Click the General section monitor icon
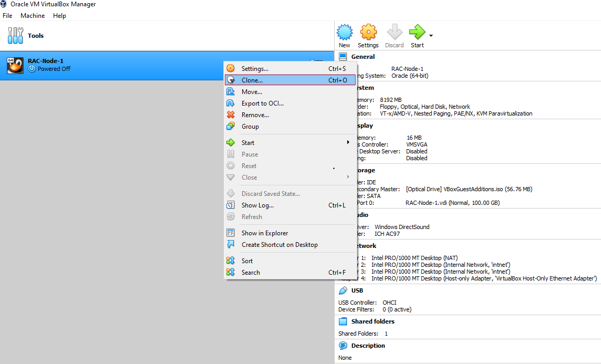Viewport: 601px width, 364px height. [x=343, y=57]
